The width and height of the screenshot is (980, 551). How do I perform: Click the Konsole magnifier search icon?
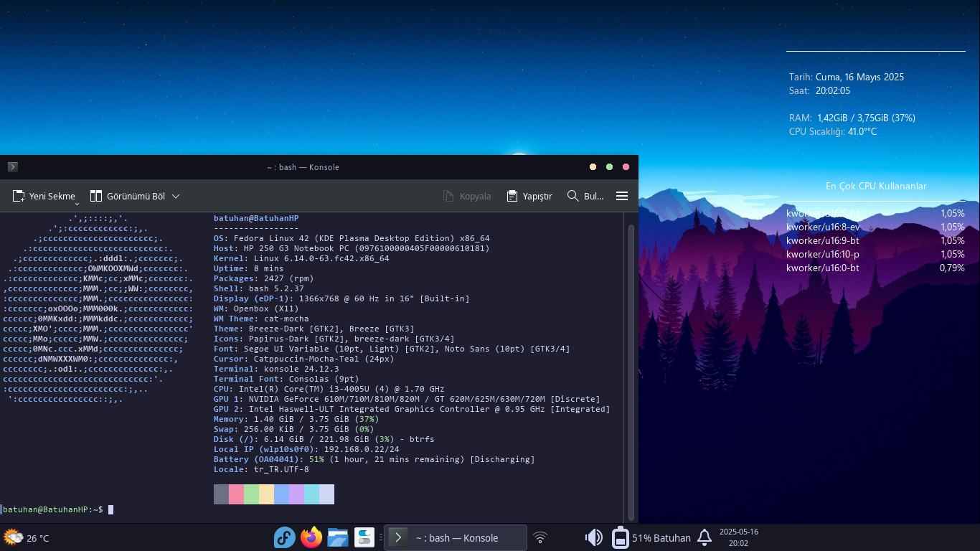[x=573, y=196]
